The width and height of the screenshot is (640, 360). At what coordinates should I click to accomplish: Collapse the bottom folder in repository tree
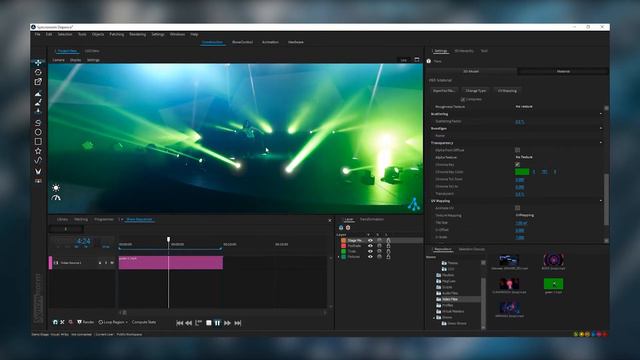434,317
